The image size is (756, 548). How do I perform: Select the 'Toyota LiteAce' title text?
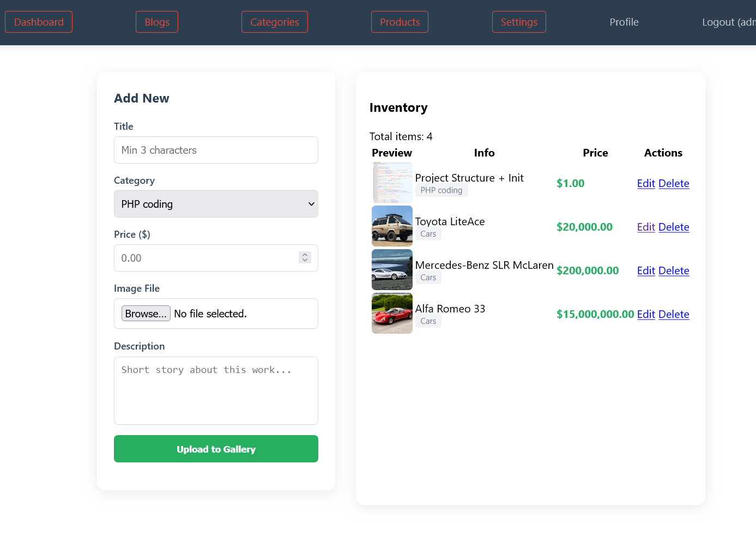(450, 221)
